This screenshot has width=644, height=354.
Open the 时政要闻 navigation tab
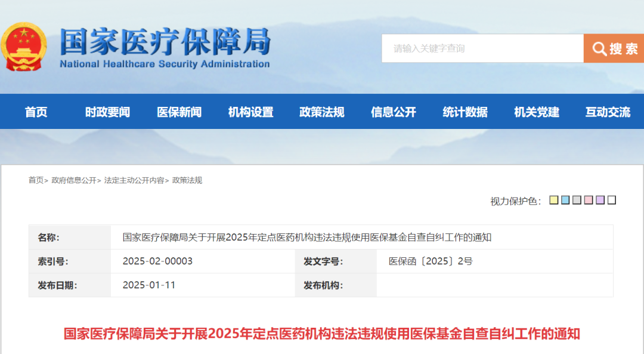click(x=107, y=112)
